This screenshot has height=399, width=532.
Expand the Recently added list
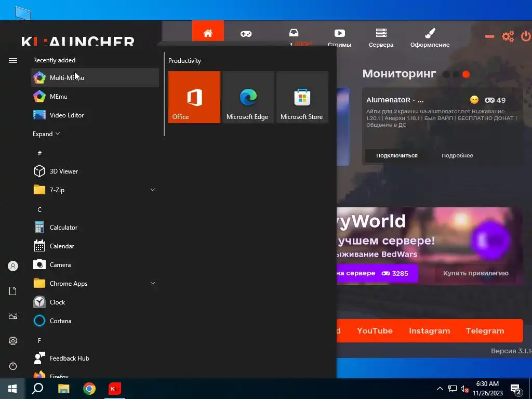46,134
